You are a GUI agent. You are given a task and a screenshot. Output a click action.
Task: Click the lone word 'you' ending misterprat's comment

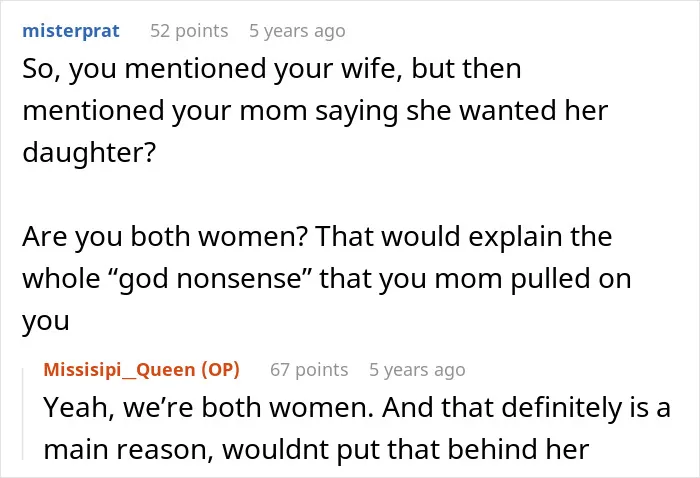46,320
